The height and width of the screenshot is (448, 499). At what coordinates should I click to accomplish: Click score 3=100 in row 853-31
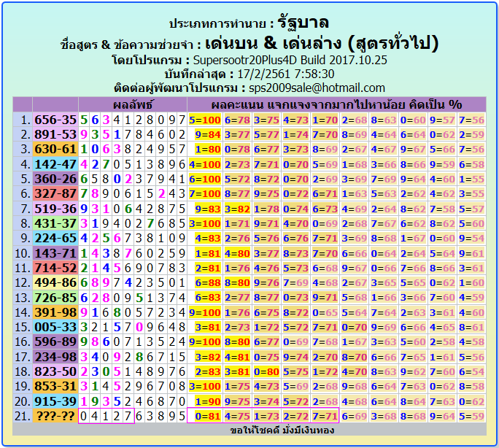[204, 387]
